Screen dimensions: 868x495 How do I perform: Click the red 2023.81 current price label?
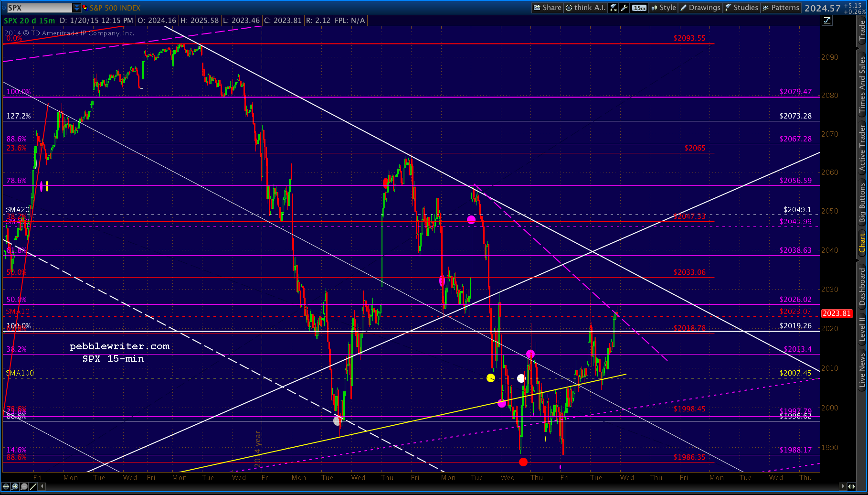(836, 313)
